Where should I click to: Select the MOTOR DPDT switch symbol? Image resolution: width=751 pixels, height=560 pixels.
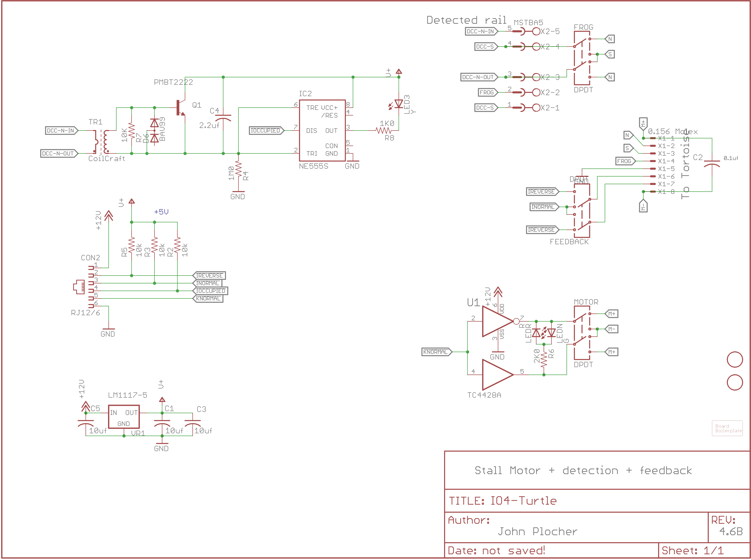582,333
